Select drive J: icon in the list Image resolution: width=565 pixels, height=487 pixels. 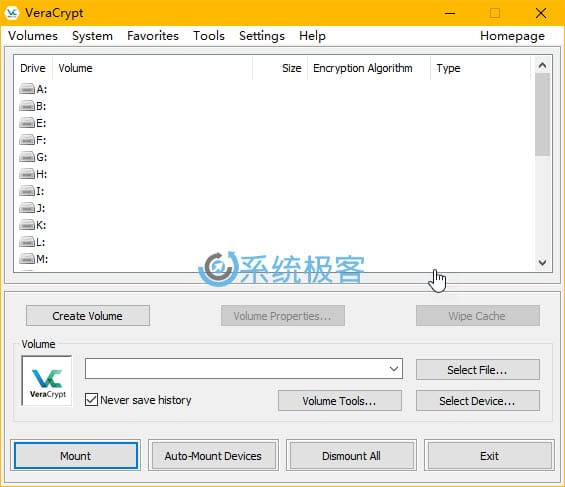pos(27,208)
